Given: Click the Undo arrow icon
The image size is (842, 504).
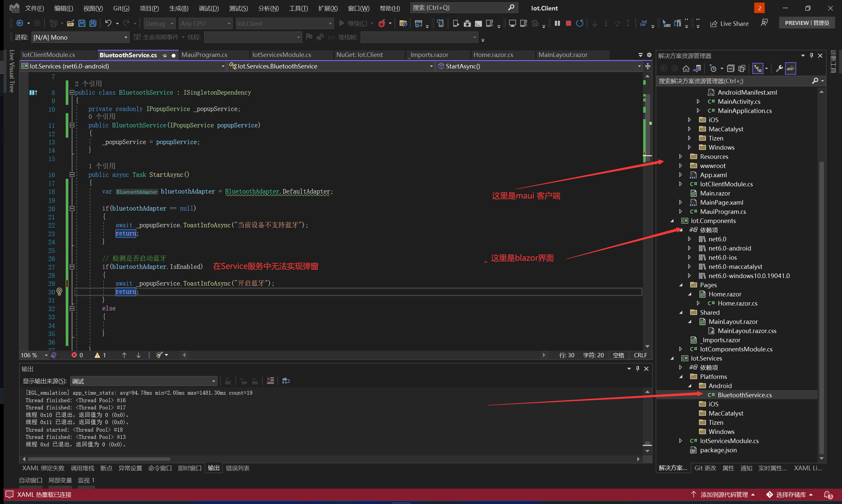Looking at the screenshot, I should point(108,24).
